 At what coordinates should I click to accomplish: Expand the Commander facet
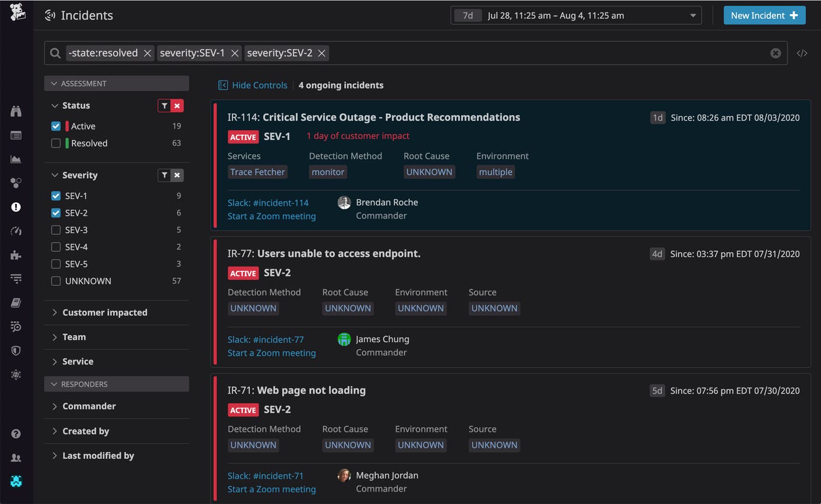89,406
